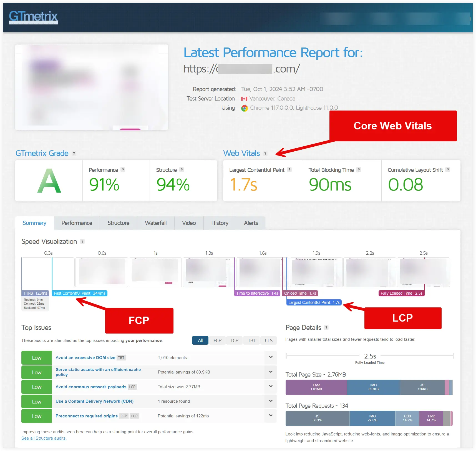476x451 pixels.
Task: Open the Performance tab
Action: (x=77, y=223)
